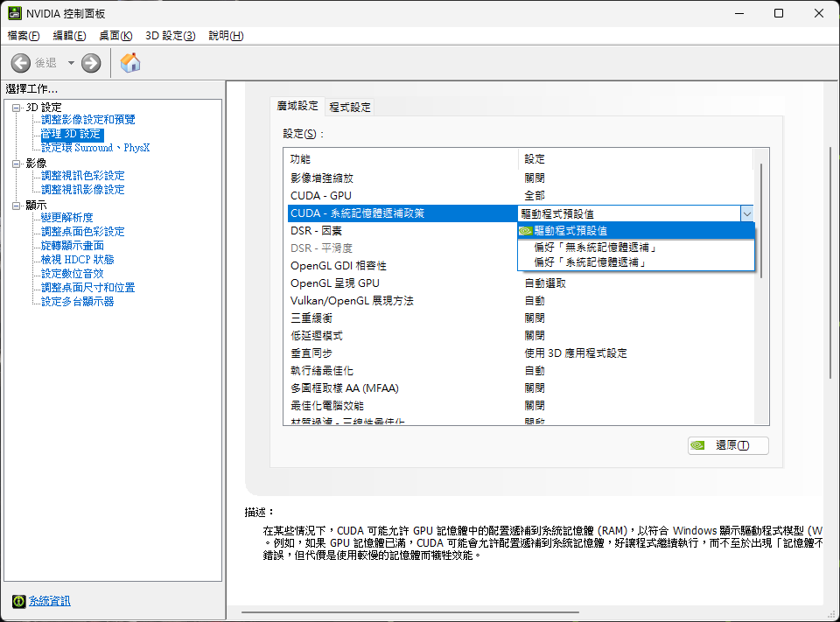Select the 垂直同步 setting row
Viewport: 840px width, 622px height.
click(x=521, y=353)
